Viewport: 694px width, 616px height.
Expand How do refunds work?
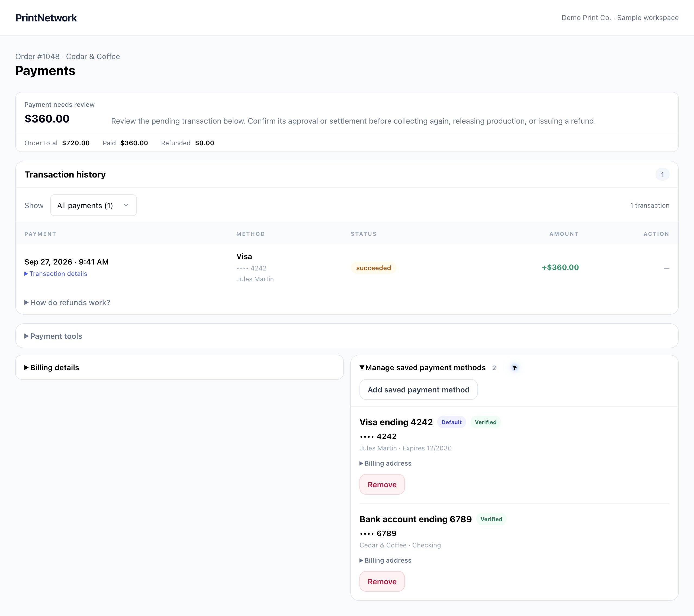pos(67,302)
